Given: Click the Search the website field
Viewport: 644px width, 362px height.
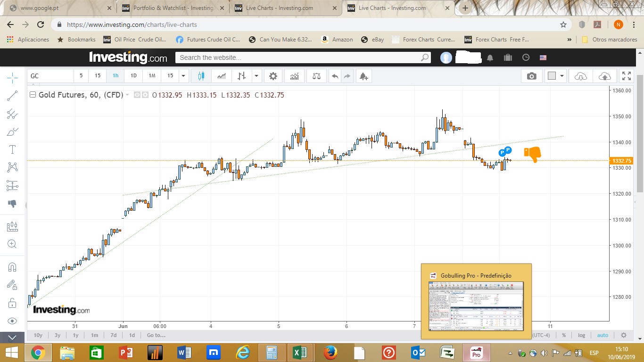Looking at the screenshot, I should (303, 58).
